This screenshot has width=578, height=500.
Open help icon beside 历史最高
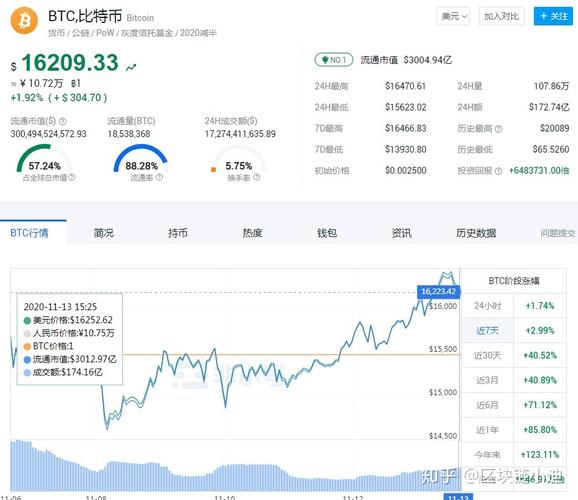pyautogui.click(x=498, y=129)
